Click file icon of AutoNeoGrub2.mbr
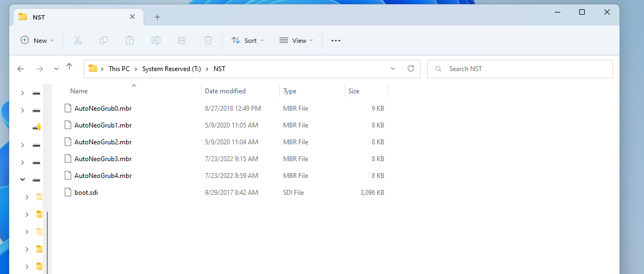Image resolution: width=644 pixels, height=274 pixels. (x=68, y=142)
